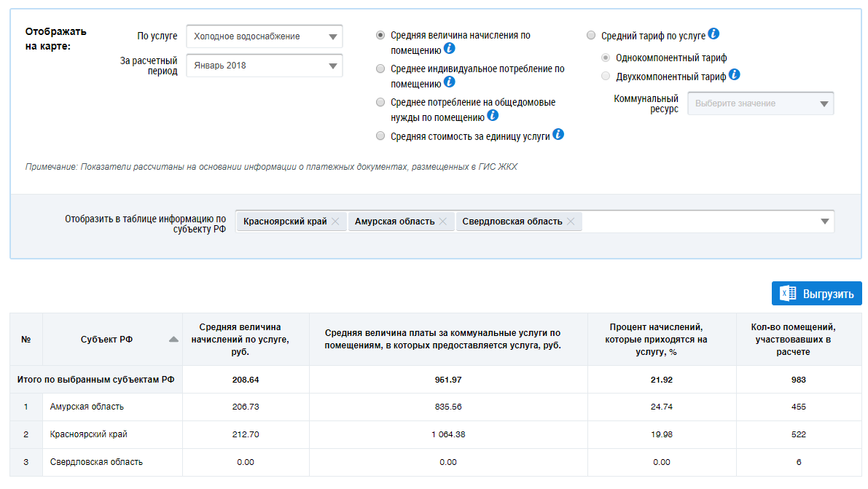Click info icon for Среднее индивидуальное потребление
Screen dimensions: 868x489
pos(450,82)
